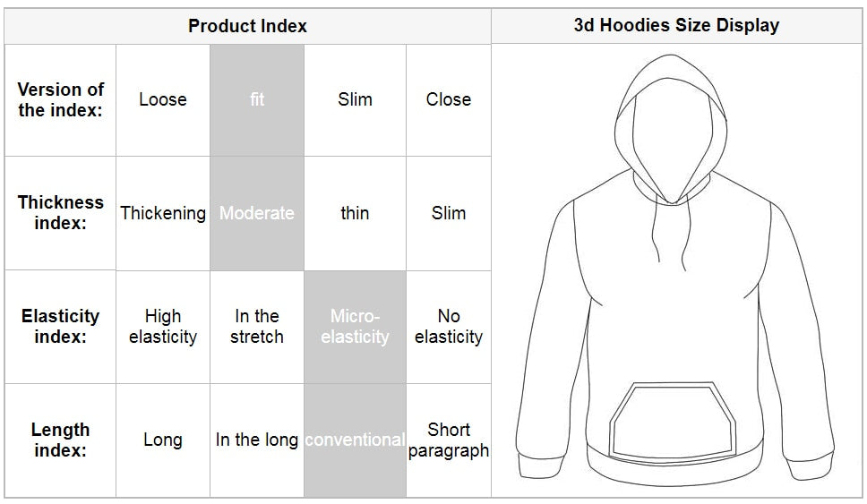Select the Loose version cell
This screenshot has width=867, height=504.
click(x=163, y=100)
